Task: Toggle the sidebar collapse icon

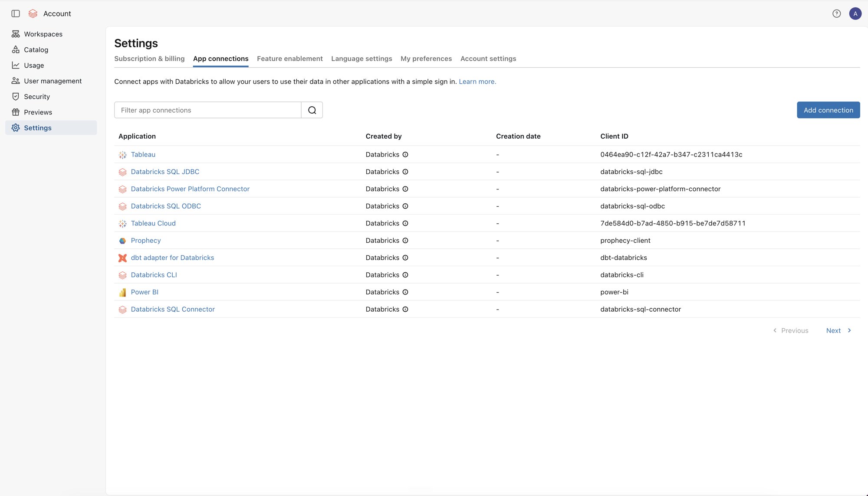Action: (16, 13)
